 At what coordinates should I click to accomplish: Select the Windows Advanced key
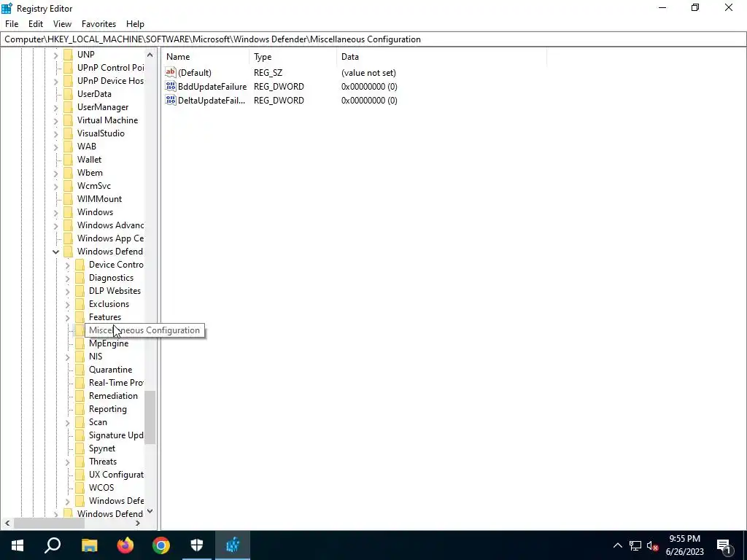[x=111, y=225]
